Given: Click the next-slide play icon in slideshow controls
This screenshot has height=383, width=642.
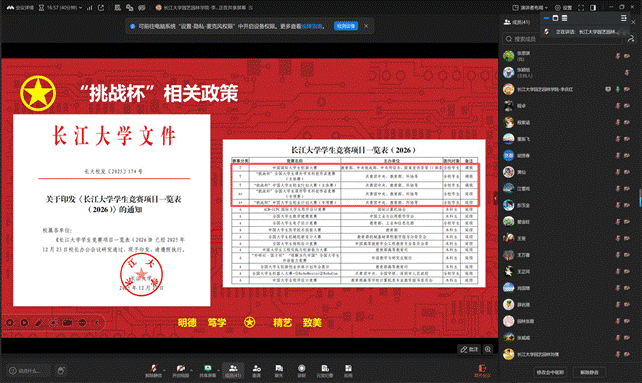Looking at the screenshot, I should [x=24, y=323].
